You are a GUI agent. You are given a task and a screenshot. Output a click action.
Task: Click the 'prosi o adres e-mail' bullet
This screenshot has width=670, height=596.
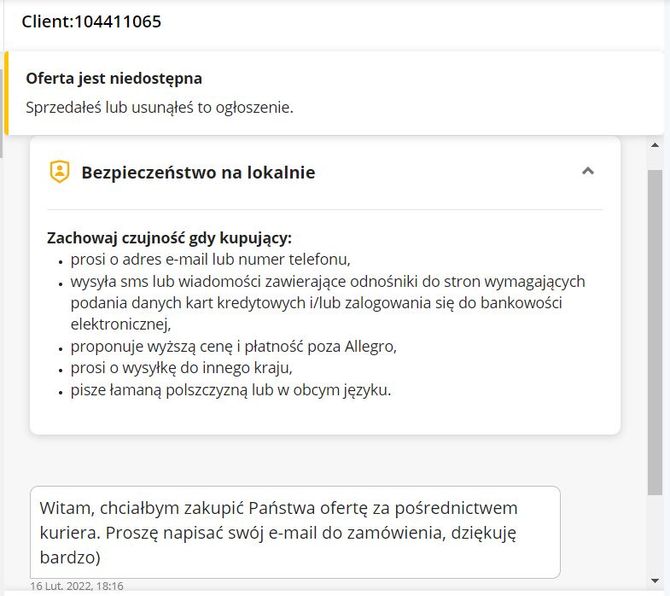click(210, 260)
